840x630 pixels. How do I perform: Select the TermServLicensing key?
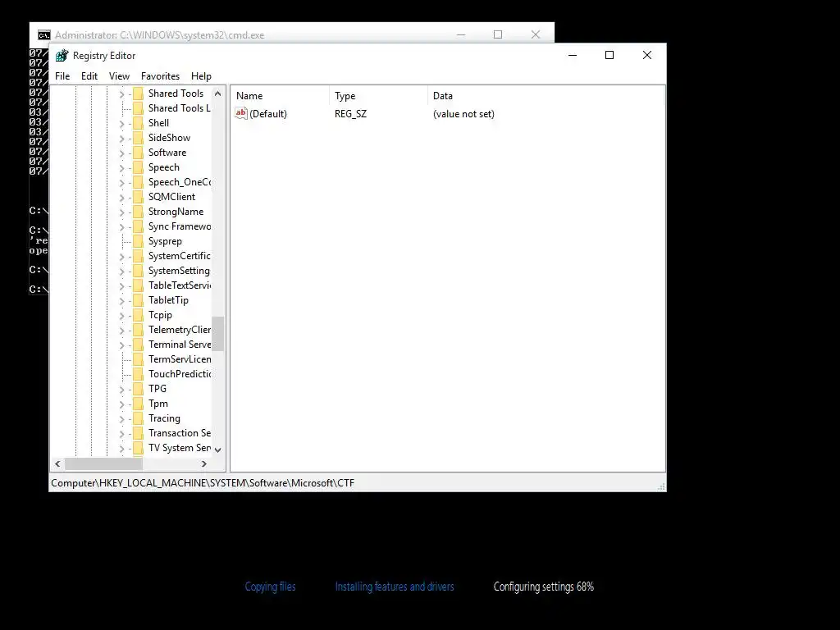click(x=180, y=359)
